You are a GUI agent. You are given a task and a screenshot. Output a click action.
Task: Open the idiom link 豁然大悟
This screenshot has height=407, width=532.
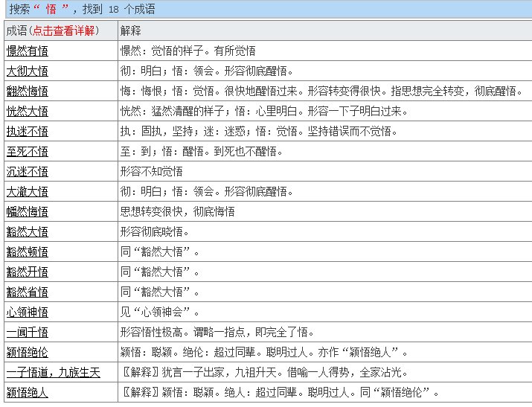[x=27, y=232]
